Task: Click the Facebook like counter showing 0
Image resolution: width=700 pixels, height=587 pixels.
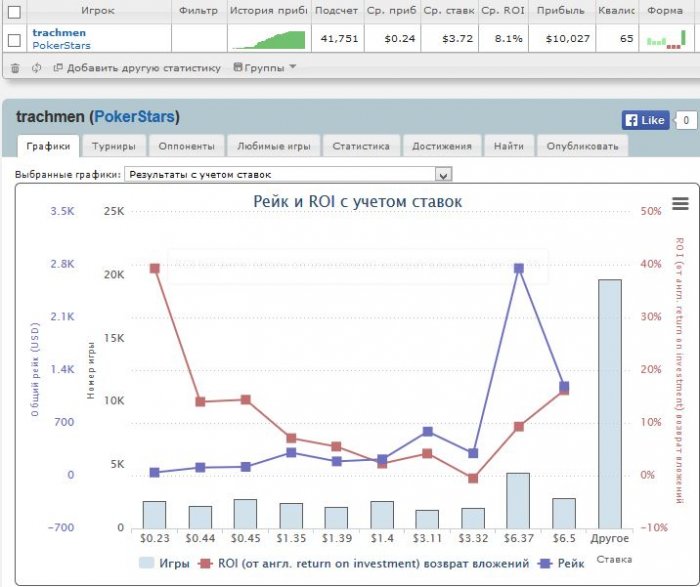Action: coord(686,120)
